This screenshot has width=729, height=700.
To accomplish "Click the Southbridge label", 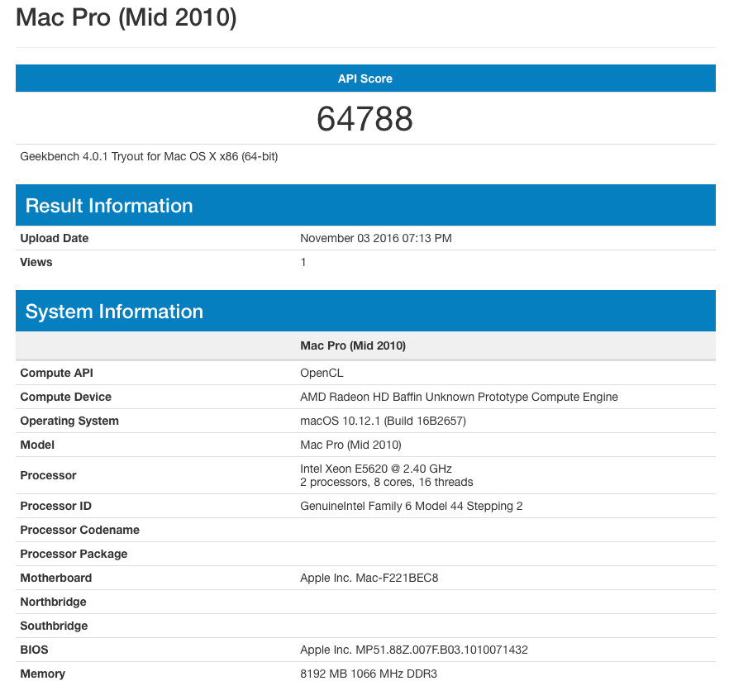I will 54,626.
